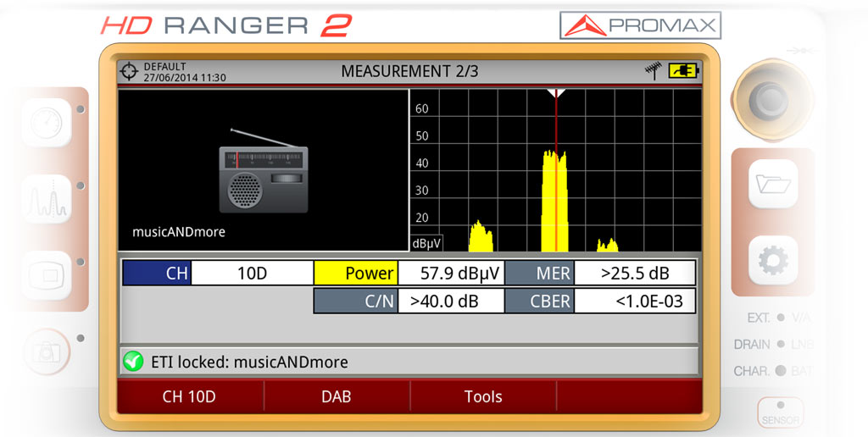Tap the screenshot camera key
This screenshot has height=437, width=868.
pyautogui.click(x=47, y=351)
